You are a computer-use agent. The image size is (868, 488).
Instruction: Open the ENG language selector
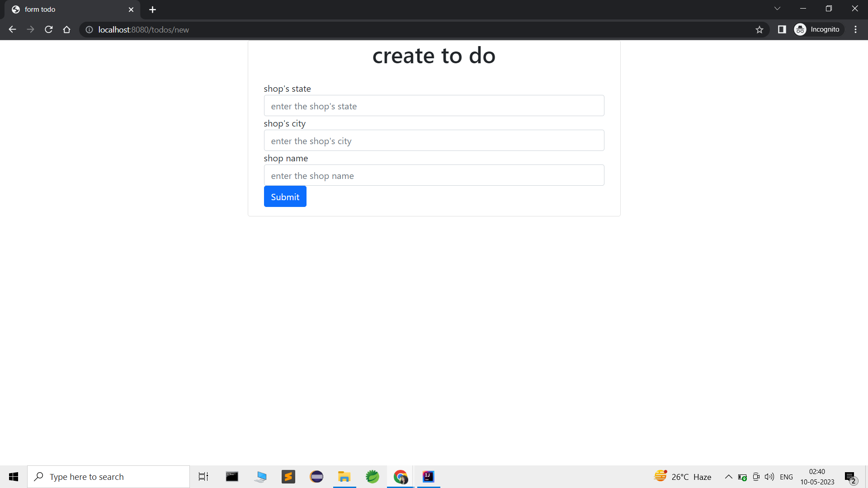[x=787, y=477]
